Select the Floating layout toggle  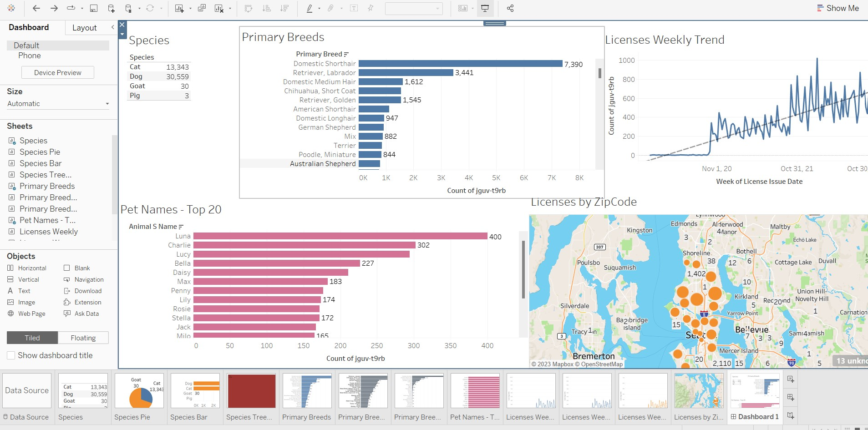click(x=83, y=337)
